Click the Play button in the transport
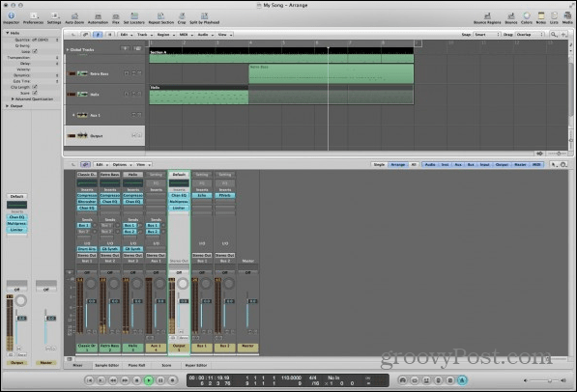The image size is (577, 392). 149,380
